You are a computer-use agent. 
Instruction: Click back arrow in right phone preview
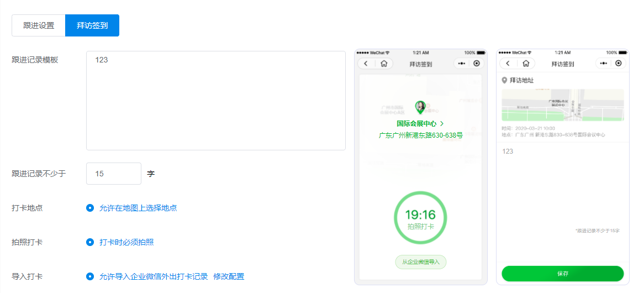[x=508, y=64]
